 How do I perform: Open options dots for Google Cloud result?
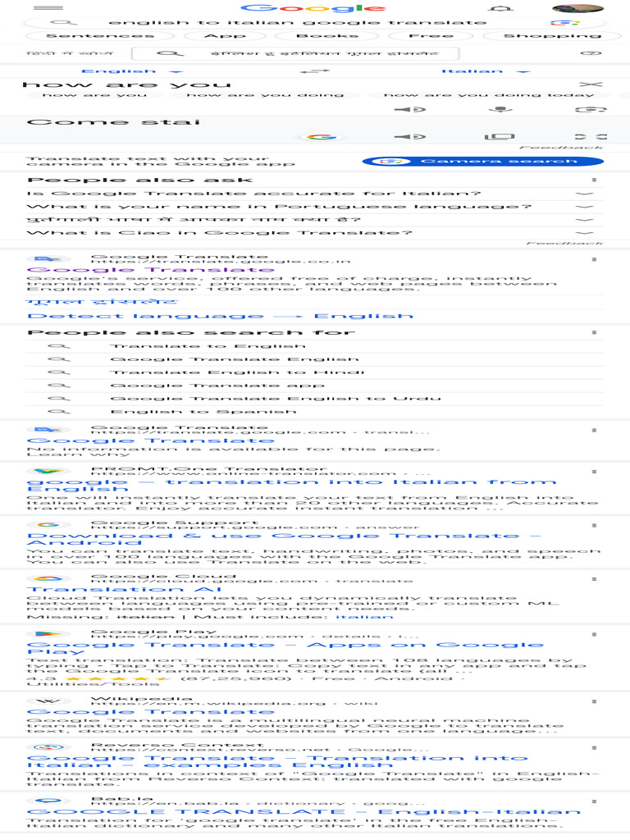pos(594,579)
